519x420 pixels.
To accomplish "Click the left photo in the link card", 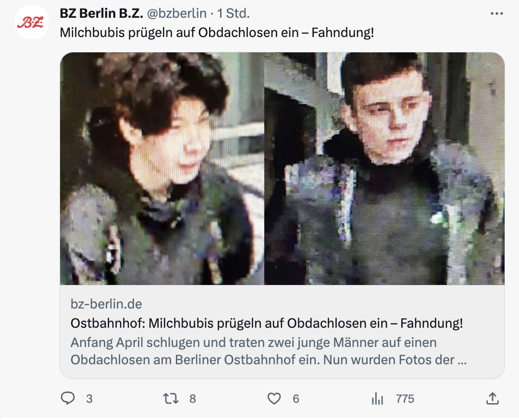I will 162,169.
